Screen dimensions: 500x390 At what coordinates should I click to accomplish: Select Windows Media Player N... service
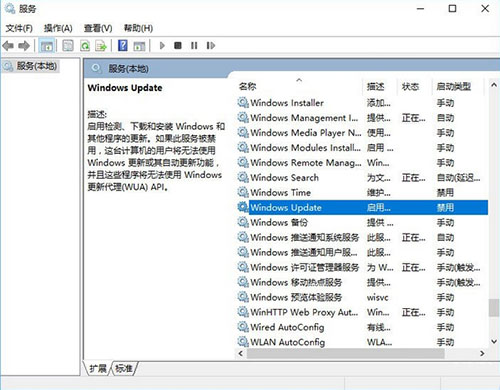[x=362, y=133]
